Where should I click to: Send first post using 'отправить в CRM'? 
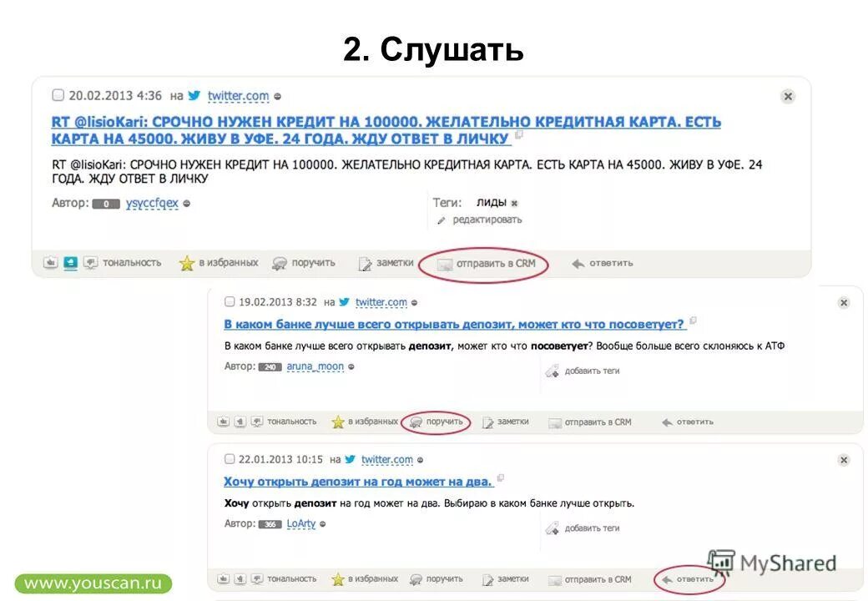coord(487,264)
